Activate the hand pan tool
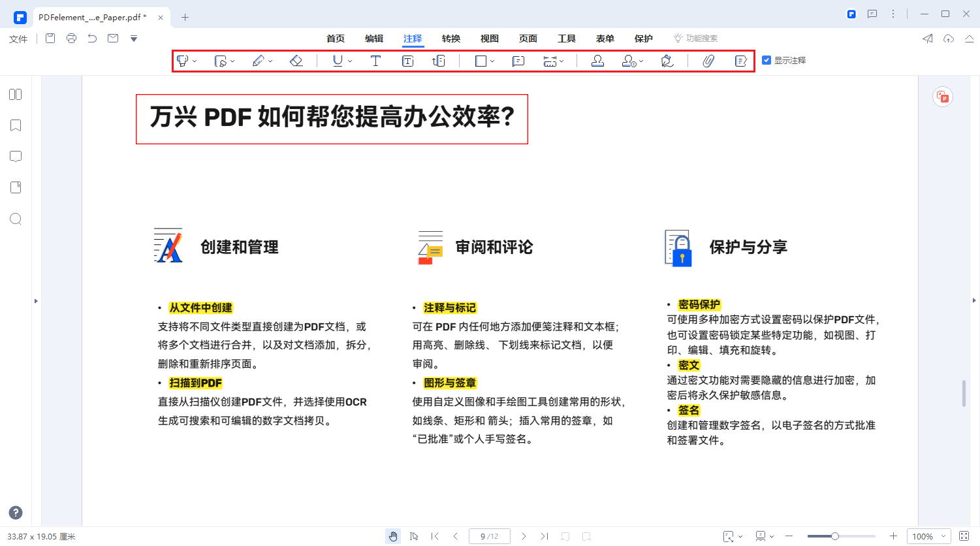Image resolution: width=980 pixels, height=546 pixels. click(x=393, y=536)
